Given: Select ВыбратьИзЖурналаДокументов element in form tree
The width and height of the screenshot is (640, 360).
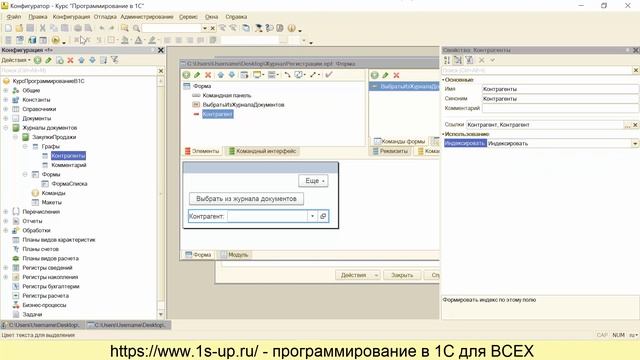Looking at the screenshot, I should point(243,105).
